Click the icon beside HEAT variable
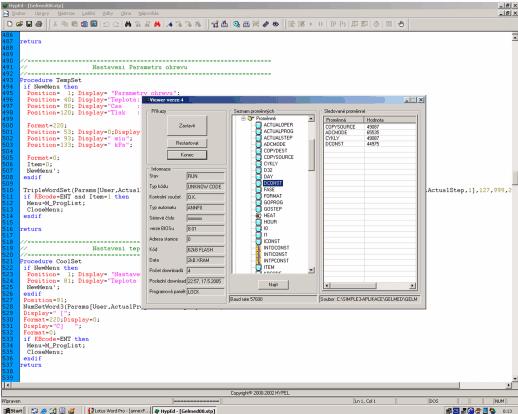Viewport: 518px width, 414px height. pyautogui.click(x=258, y=215)
